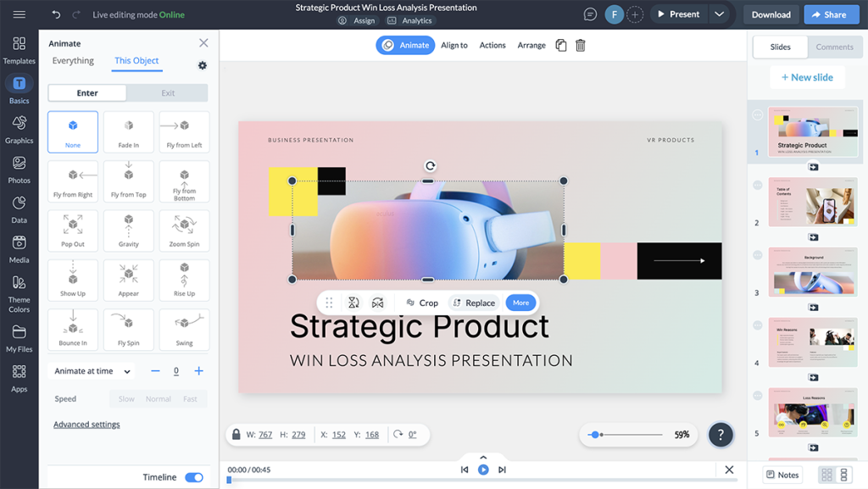
Task: Lock the aspect ratio with padlock
Action: point(235,434)
